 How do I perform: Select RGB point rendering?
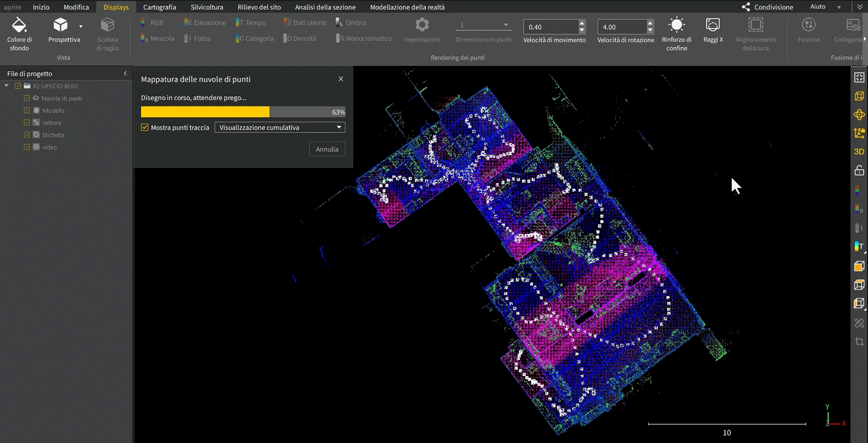coord(152,23)
